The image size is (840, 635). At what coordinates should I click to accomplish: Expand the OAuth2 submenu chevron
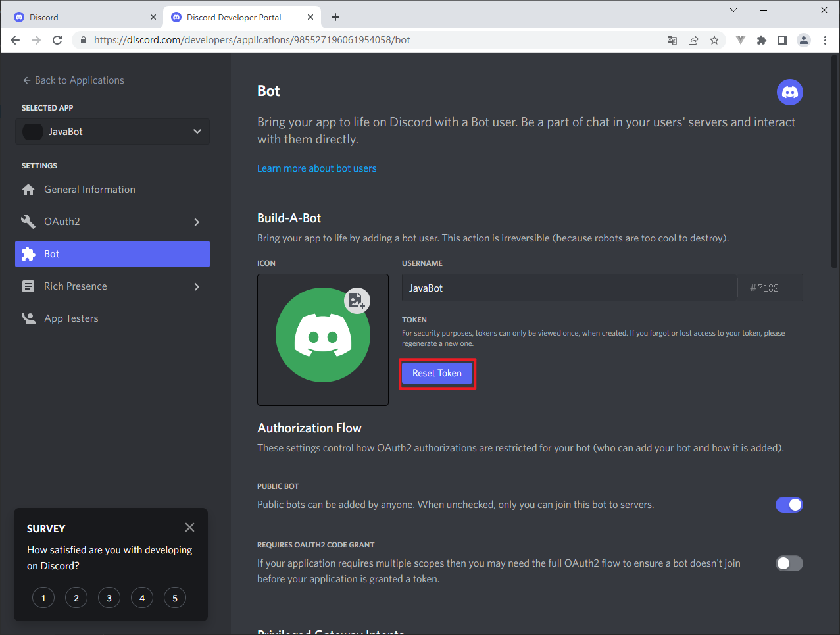pos(197,222)
